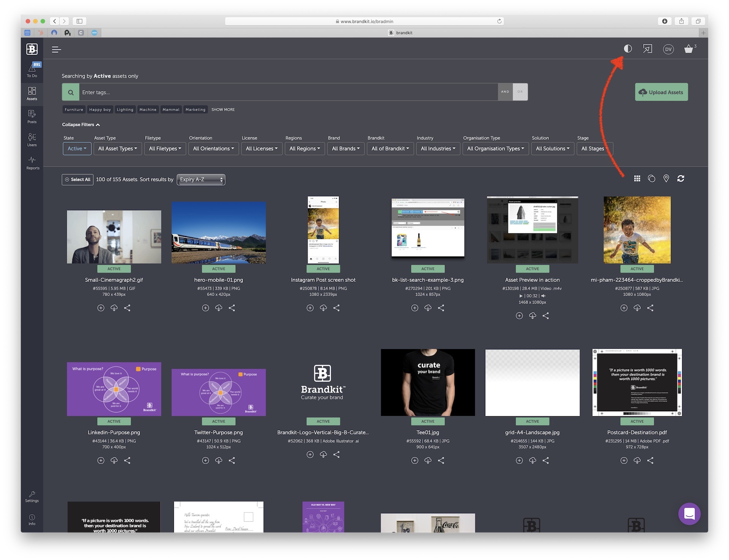Screen dimensions: 729x560
Task: Click the DV user avatar
Action: pyautogui.click(x=668, y=49)
